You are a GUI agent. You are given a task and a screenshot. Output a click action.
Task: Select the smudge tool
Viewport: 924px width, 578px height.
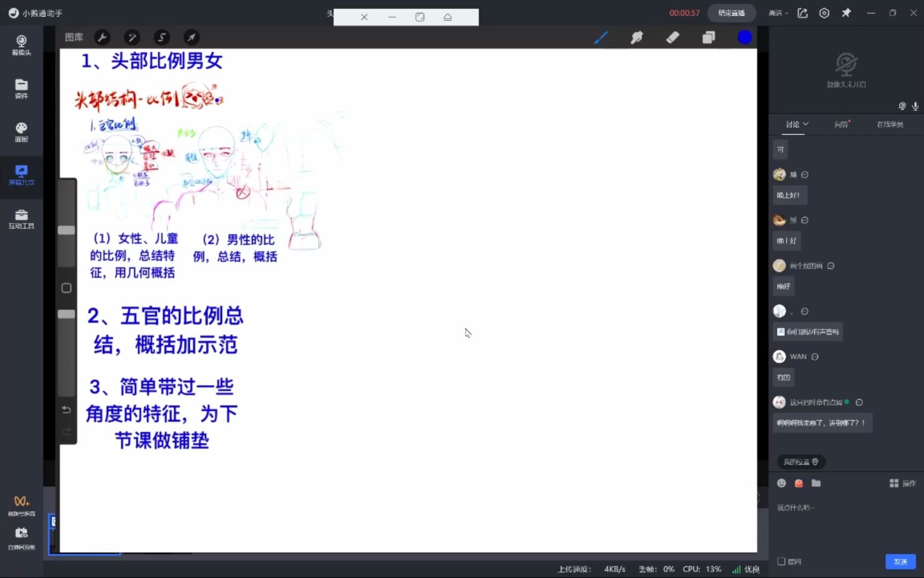pyautogui.click(x=637, y=37)
